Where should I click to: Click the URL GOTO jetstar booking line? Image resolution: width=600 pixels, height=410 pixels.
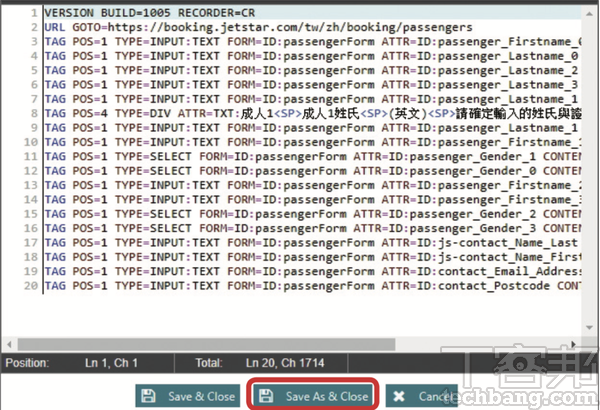click(x=258, y=27)
